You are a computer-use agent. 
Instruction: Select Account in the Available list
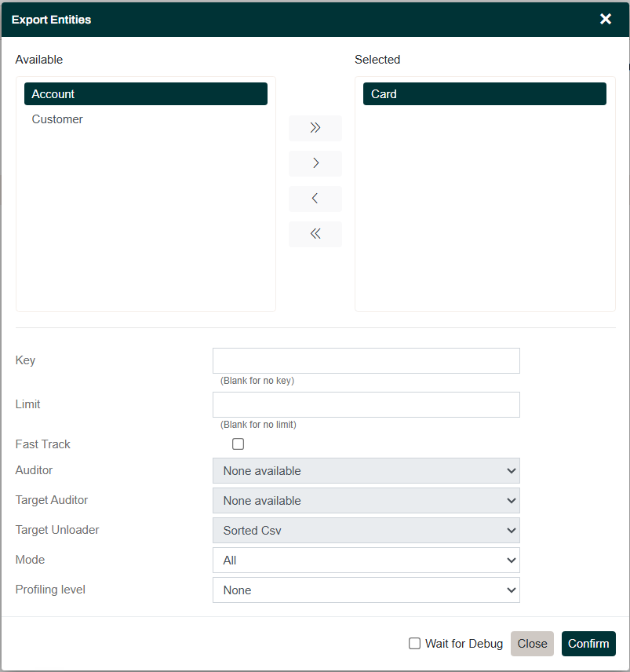point(145,93)
